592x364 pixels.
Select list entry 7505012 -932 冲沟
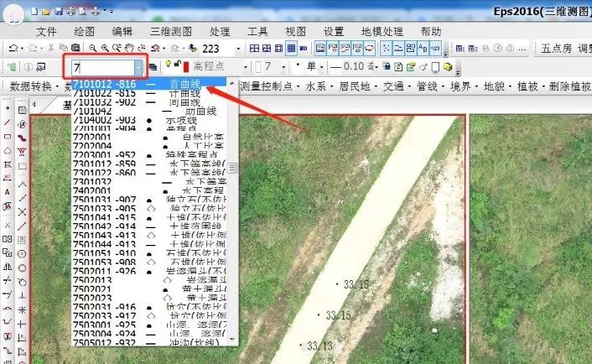tap(149, 342)
